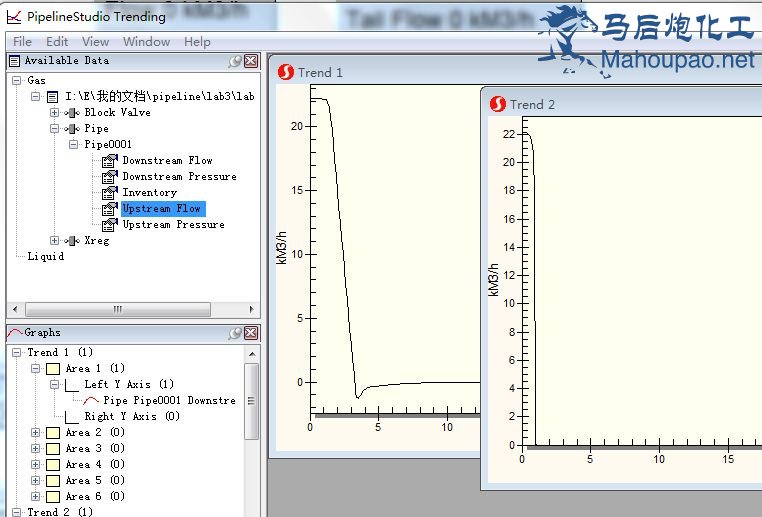Close the Graphs panel

(x=251, y=333)
